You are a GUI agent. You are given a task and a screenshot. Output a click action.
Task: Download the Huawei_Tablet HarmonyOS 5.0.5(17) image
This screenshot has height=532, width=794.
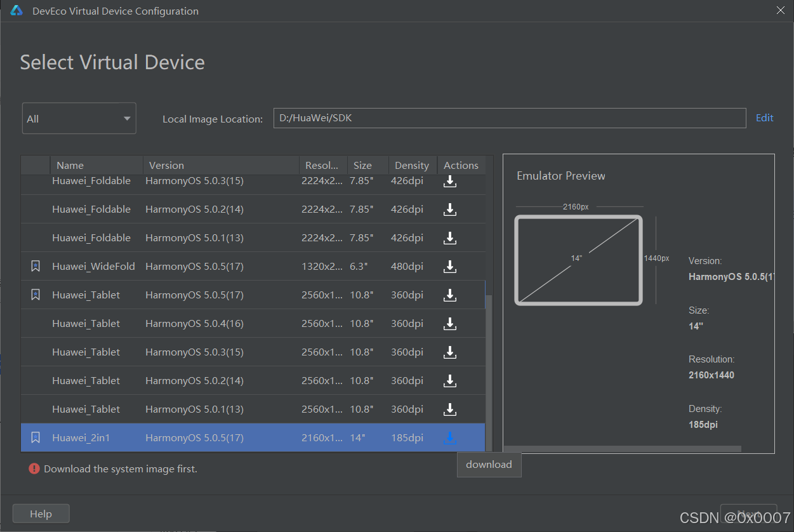coord(450,295)
